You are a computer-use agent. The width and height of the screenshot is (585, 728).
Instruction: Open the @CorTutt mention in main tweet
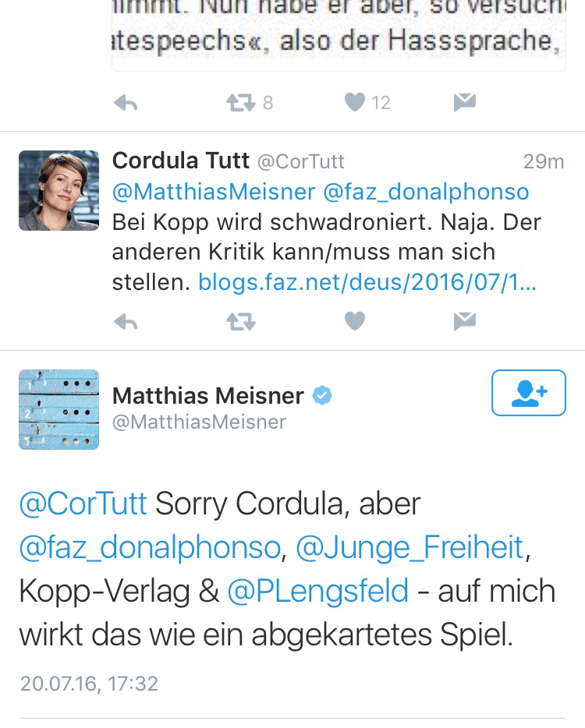click(83, 504)
